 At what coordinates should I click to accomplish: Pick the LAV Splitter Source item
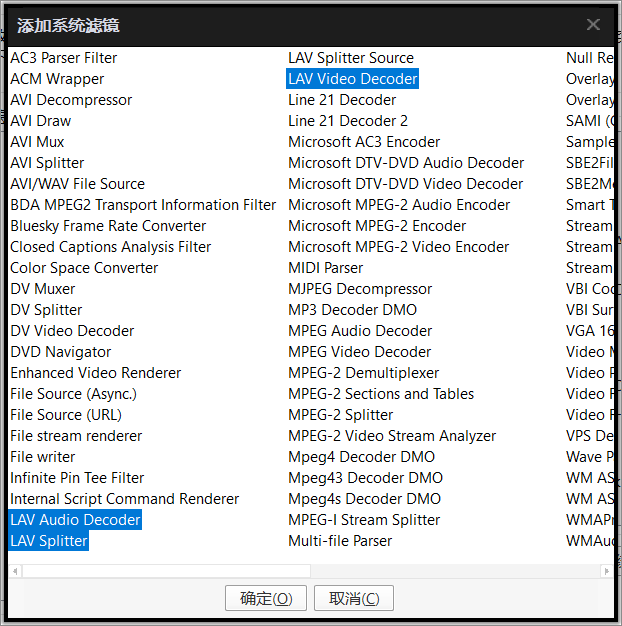(350, 58)
